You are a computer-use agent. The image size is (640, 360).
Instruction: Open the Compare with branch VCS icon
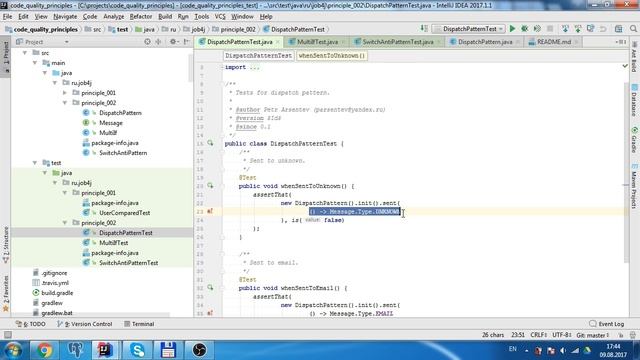[591, 29]
